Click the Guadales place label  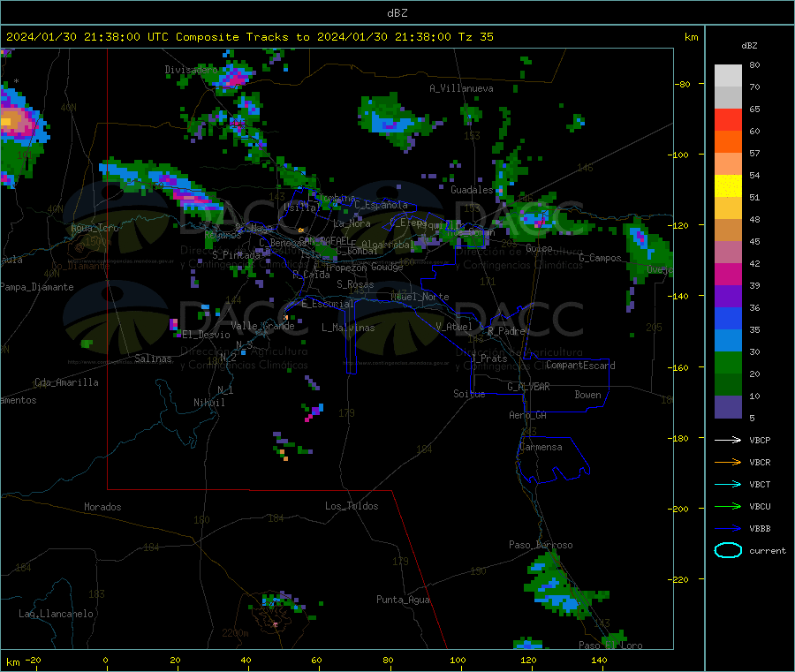pos(472,190)
